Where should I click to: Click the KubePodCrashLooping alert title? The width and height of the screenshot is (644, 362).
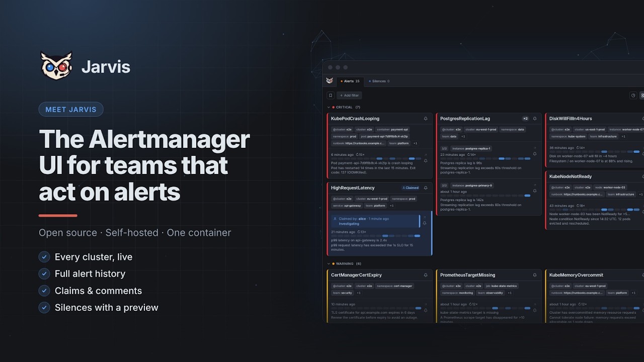point(355,119)
